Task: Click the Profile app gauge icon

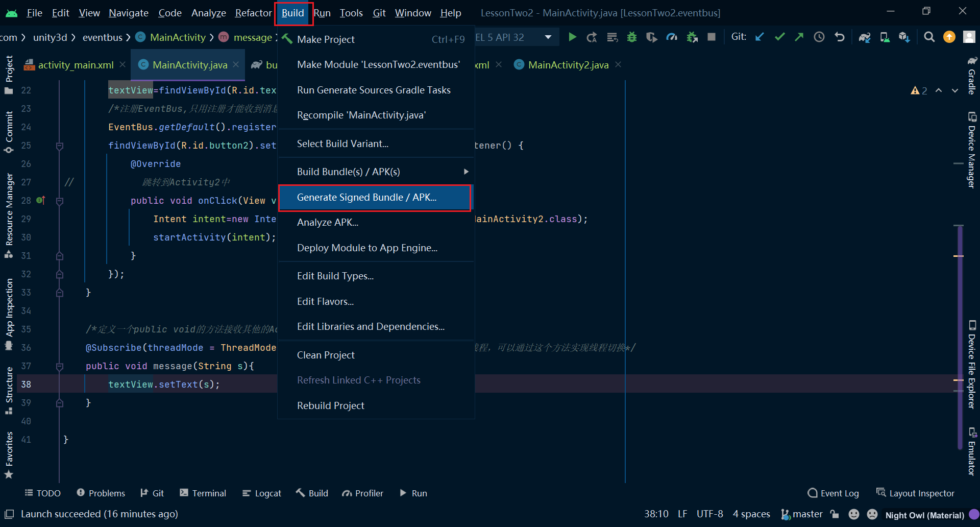Action: tap(672, 37)
